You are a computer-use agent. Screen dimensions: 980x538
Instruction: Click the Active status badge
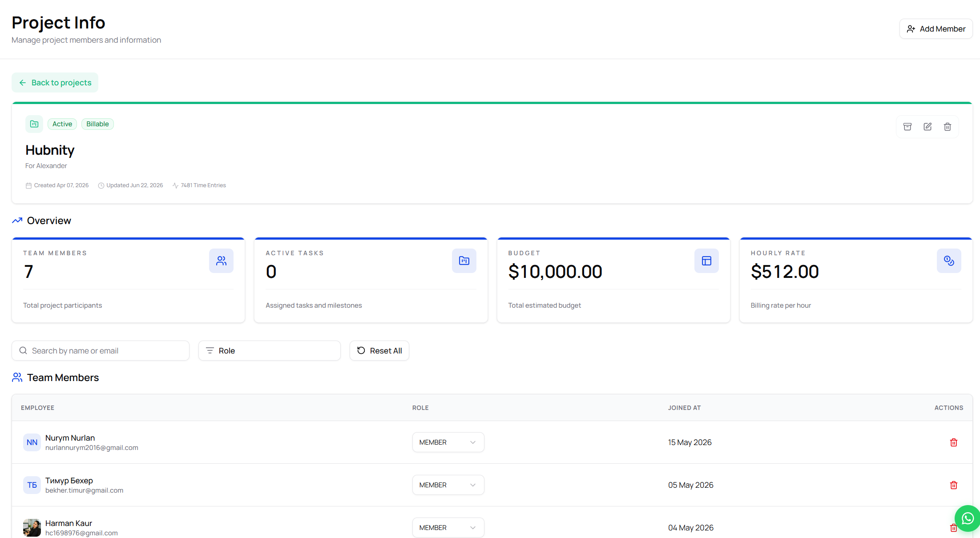click(x=62, y=124)
